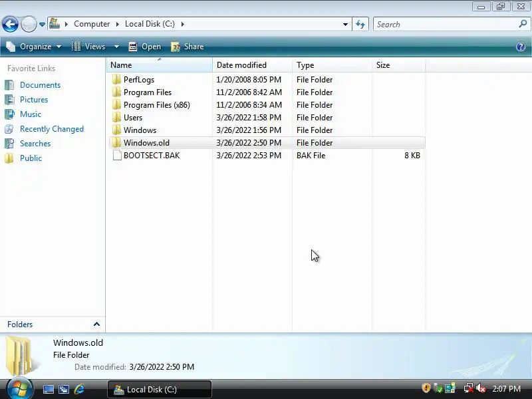Click Share in the toolbar
This screenshot has width=532, height=399.
pos(188,47)
